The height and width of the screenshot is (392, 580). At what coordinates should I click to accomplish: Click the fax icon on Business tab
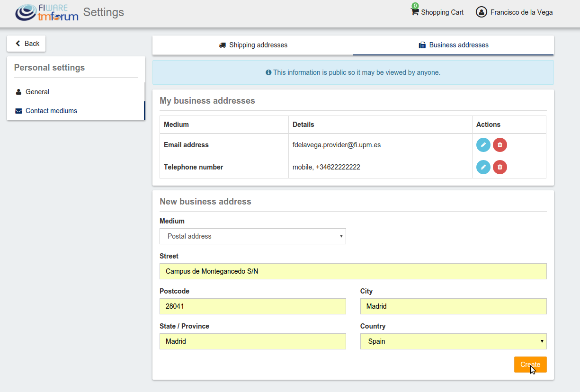point(422,45)
